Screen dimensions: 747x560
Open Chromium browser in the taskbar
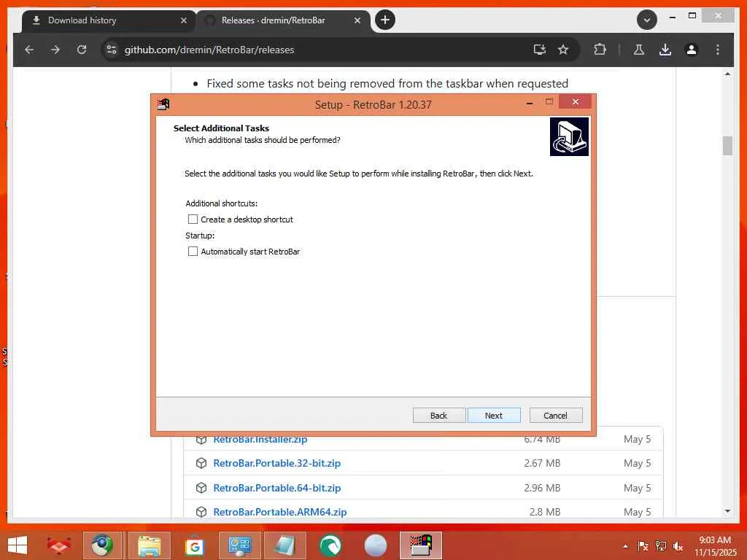102,545
